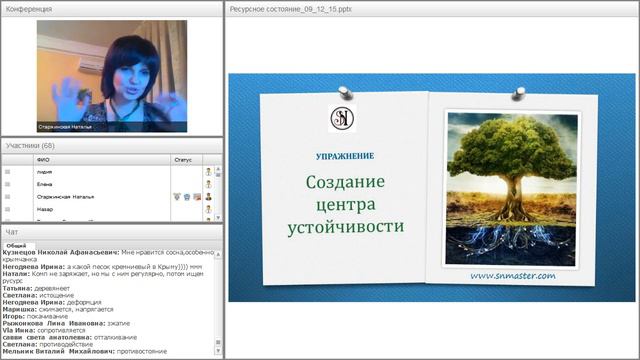The width and height of the screenshot is (640, 360).
Task: Click the user icon in лидия's row
Action: 209,172
